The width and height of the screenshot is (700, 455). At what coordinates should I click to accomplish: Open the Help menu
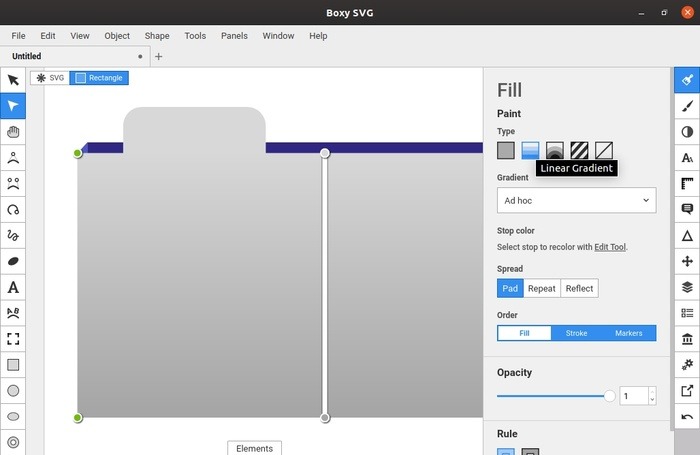pos(318,36)
